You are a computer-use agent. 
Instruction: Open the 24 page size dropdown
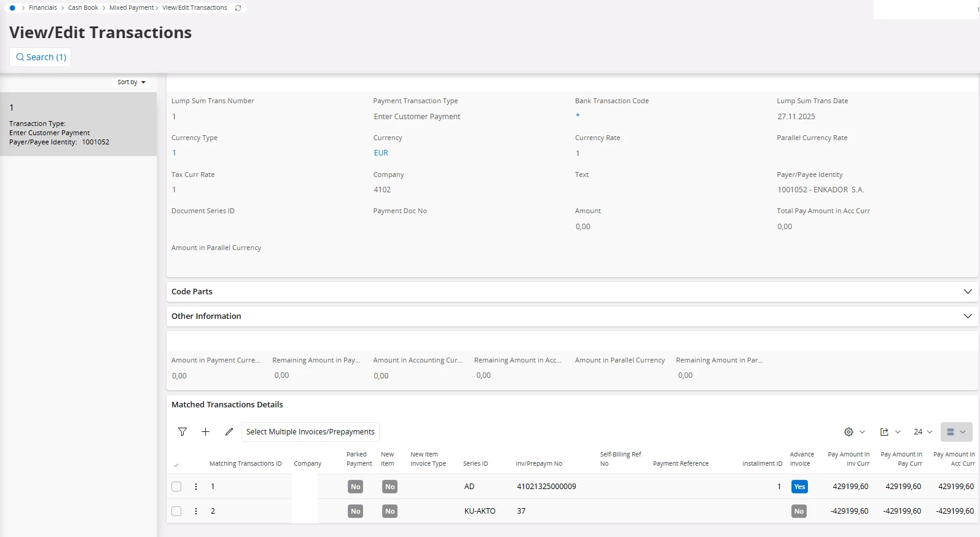922,432
